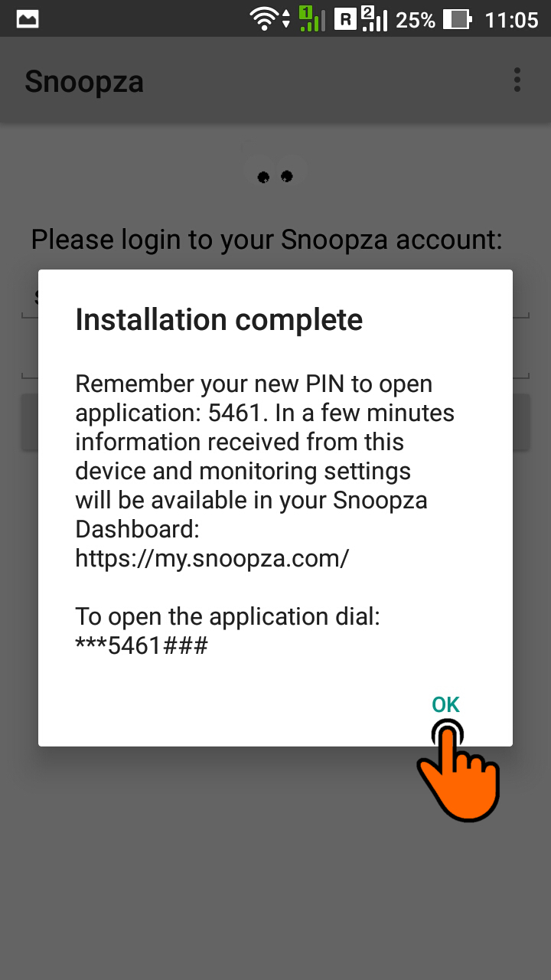
Task: Tap the SIM 1 green signal bars
Action: [x=310, y=18]
